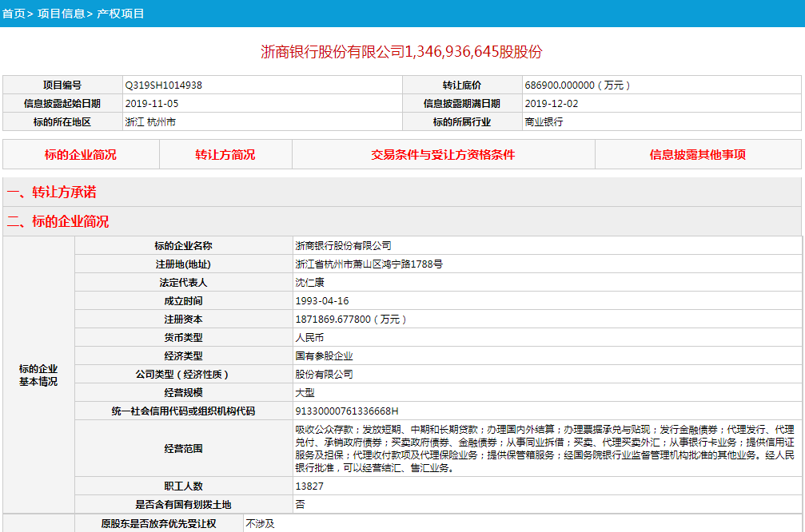
Task: Click 注册资本 label
Action: click(183, 319)
